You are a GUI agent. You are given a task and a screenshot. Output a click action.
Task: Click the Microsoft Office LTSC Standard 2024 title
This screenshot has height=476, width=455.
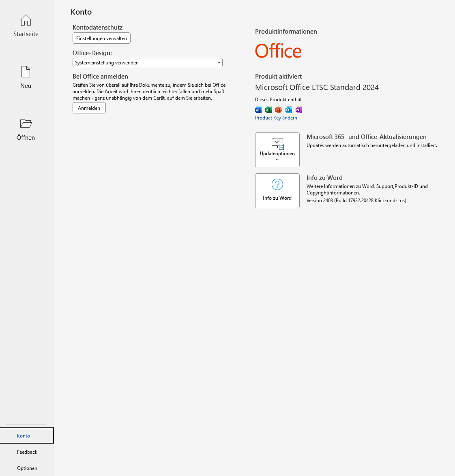click(317, 88)
